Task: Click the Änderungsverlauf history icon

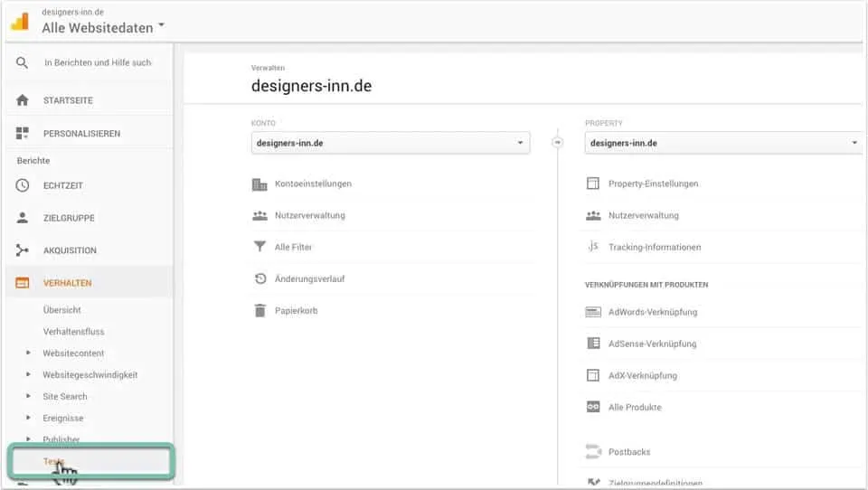Action: pyautogui.click(x=260, y=279)
